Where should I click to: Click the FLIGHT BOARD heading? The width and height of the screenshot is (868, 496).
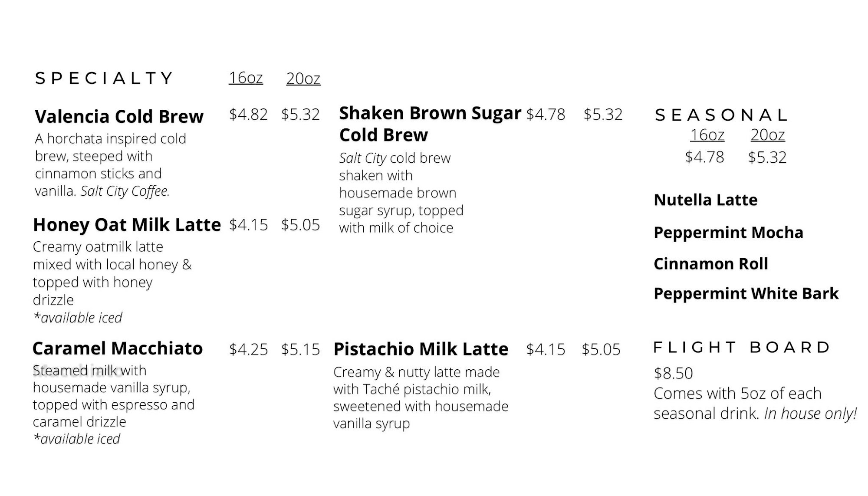(742, 348)
